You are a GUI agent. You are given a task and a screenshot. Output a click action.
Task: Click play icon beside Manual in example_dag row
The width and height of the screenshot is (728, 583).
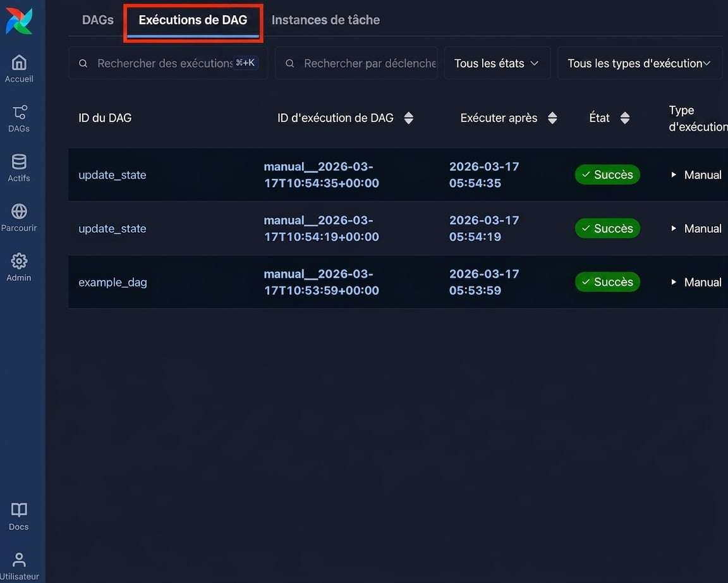pos(673,282)
